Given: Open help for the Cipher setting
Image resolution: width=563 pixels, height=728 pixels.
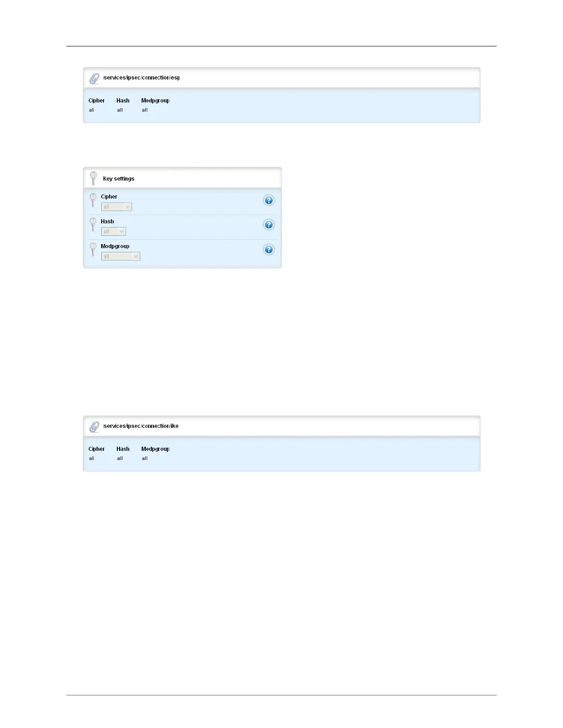Looking at the screenshot, I should coord(269,200).
